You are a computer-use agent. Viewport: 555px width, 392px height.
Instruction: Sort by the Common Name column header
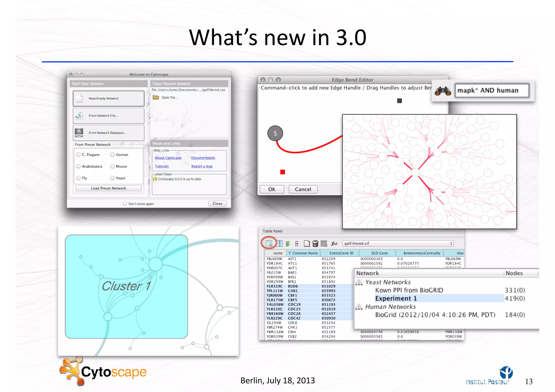pos(304,253)
